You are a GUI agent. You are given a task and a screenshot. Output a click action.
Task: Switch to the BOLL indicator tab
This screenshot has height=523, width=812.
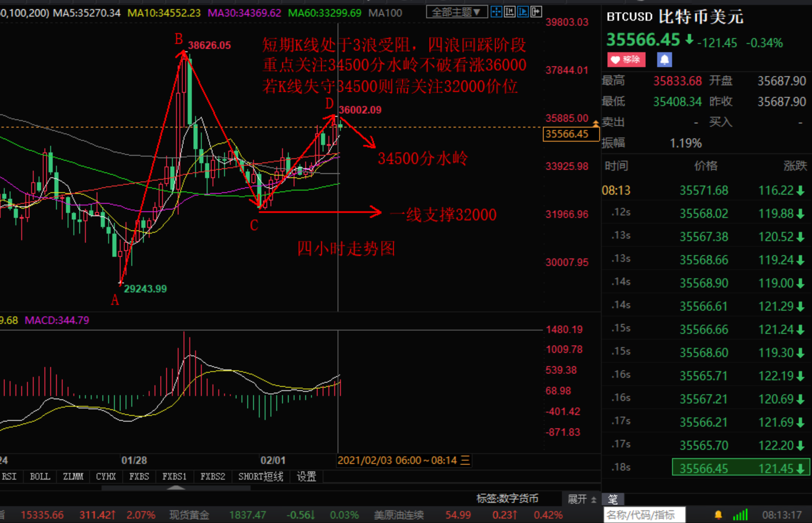coord(40,477)
